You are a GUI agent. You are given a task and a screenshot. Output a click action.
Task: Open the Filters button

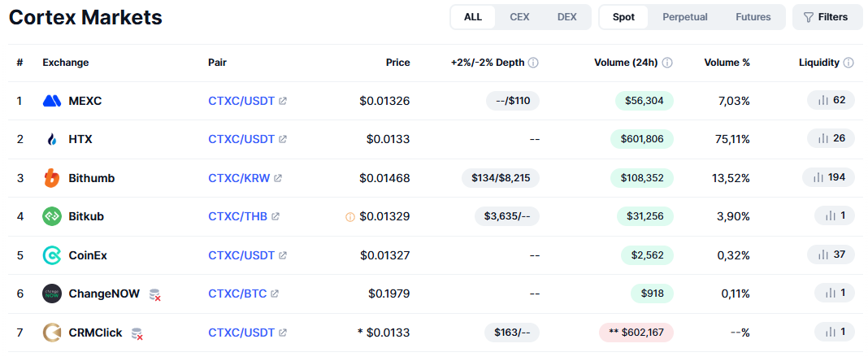click(x=826, y=17)
